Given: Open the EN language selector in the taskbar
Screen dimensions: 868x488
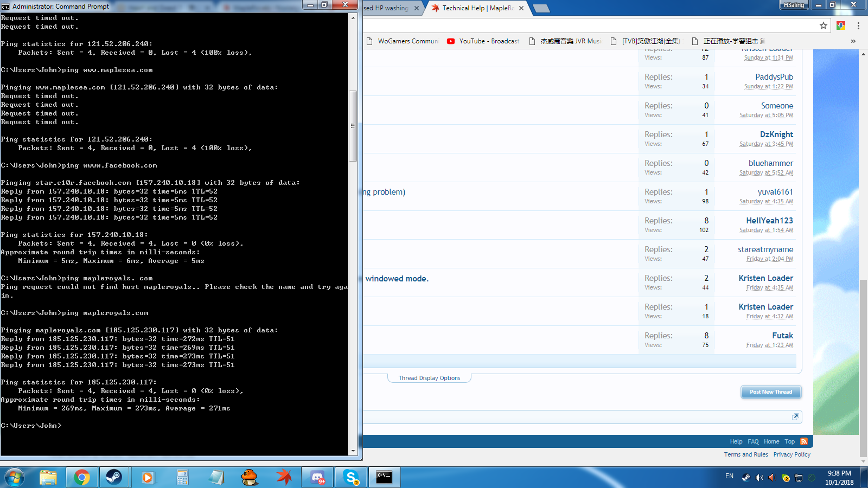Looking at the screenshot, I should [729, 476].
